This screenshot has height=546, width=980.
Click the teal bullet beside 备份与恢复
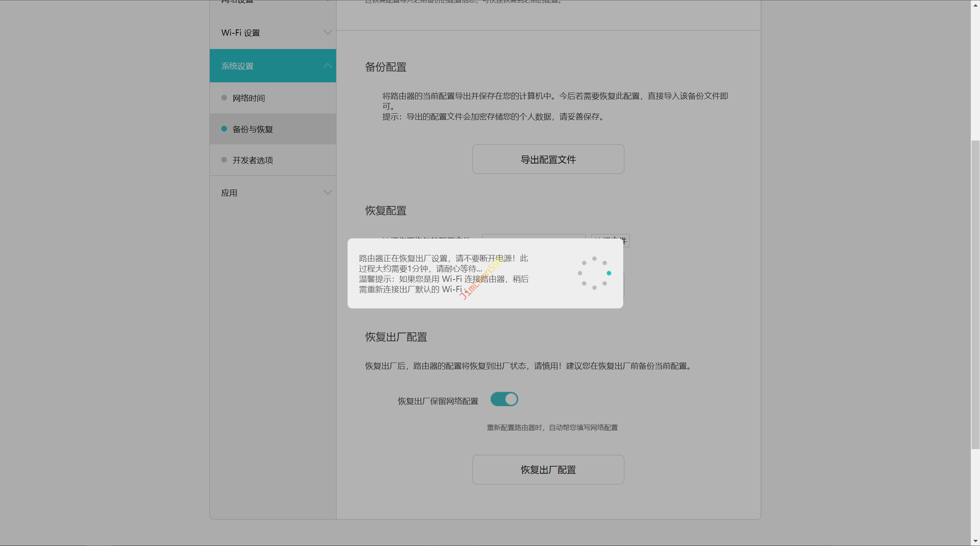click(x=224, y=129)
